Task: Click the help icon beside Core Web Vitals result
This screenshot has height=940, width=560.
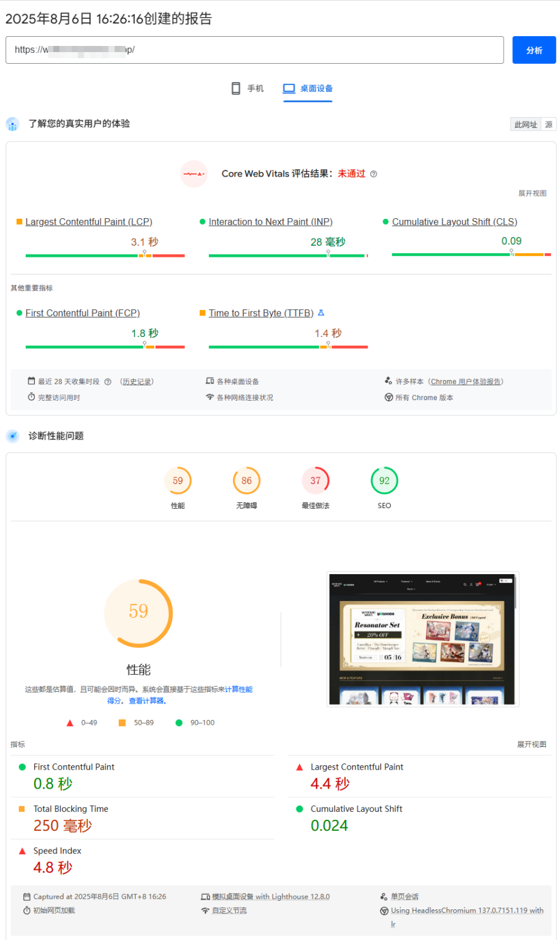Action: click(x=374, y=174)
